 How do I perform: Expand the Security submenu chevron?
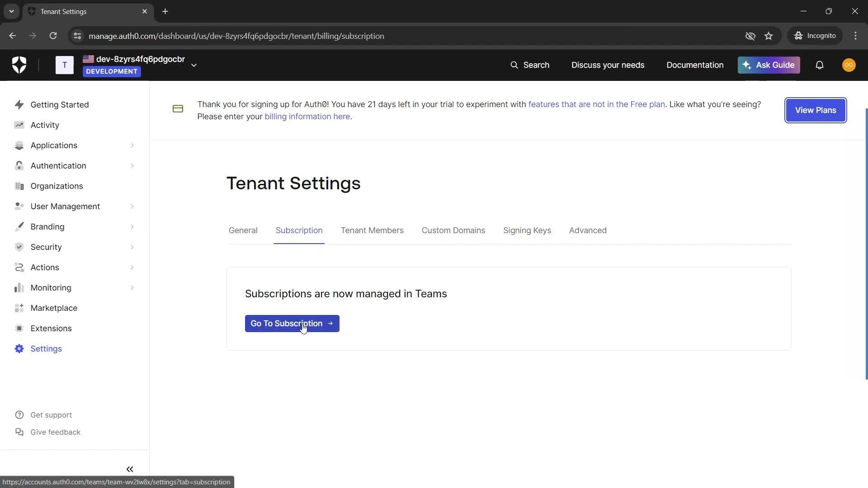(132, 247)
